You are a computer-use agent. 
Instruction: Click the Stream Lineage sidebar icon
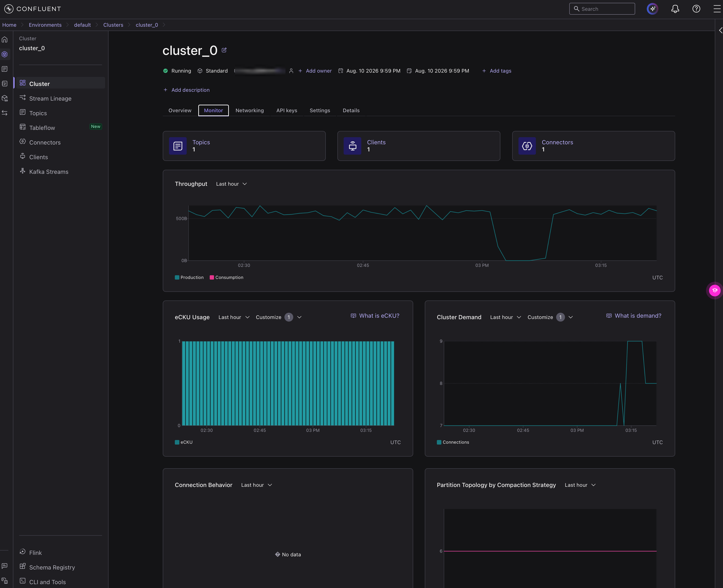(23, 98)
